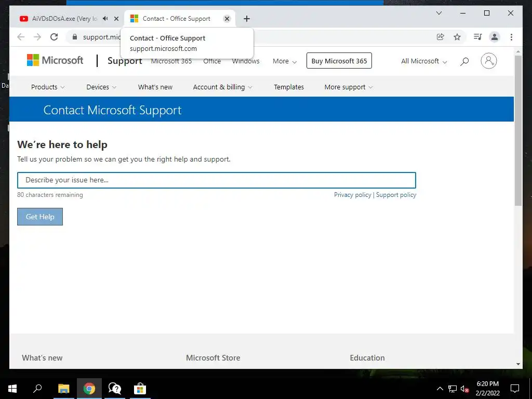Click the Microsoft Store footer heading
The height and width of the screenshot is (399, 532).
tap(213, 357)
